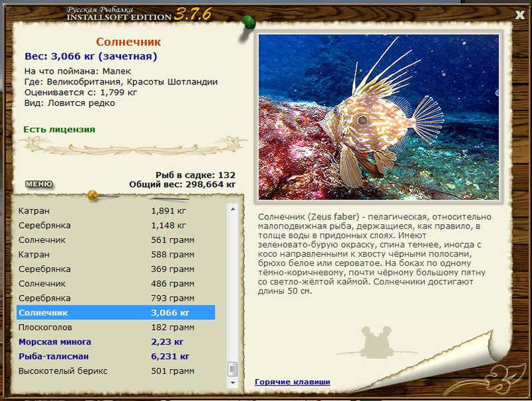Select Высокотелый берикс 501 грамм row
This screenshot has height=401, width=532.
pos(116,371)
